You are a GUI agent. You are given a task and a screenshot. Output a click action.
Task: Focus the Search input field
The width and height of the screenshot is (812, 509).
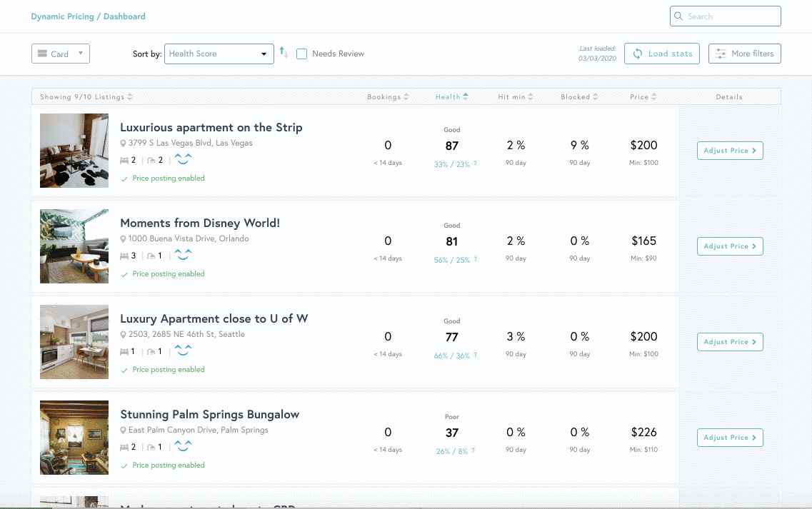point(725,16)
